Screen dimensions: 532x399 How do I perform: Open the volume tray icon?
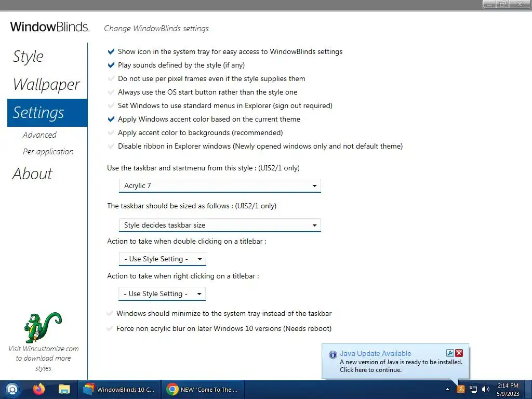(486, 390)
